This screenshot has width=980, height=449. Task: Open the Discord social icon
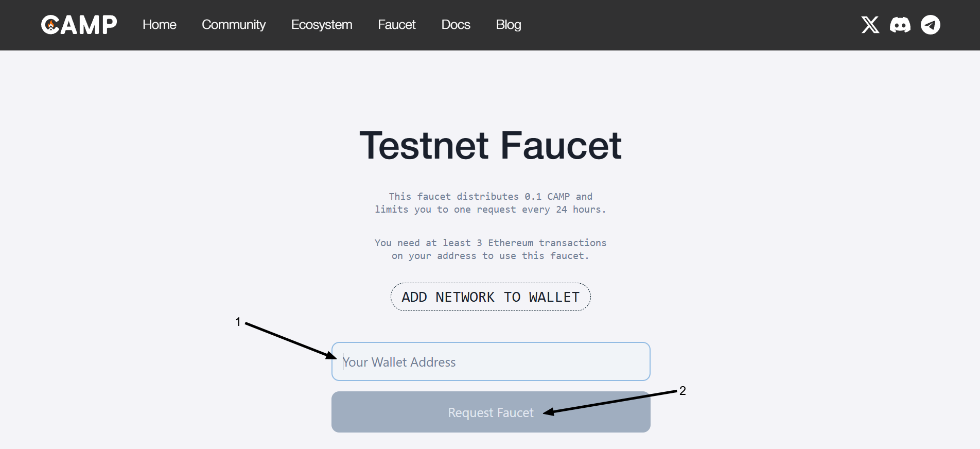[x=900, y=25]
